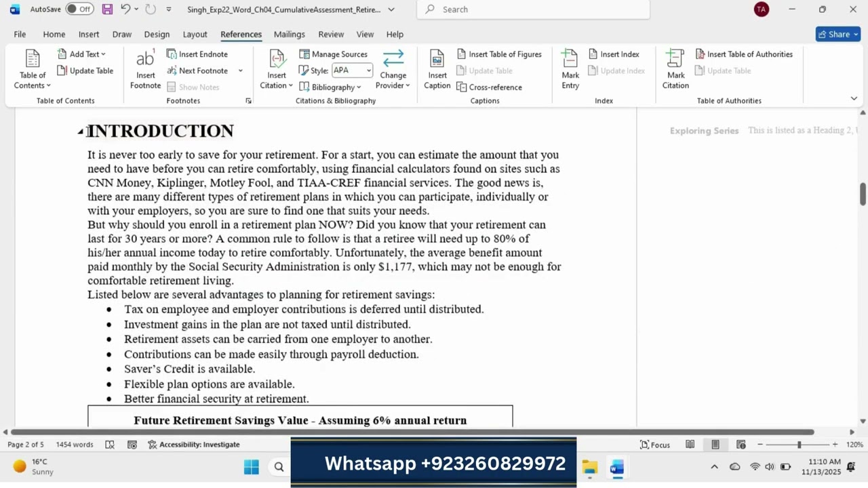Open the Next Footnote dropdown arrow
Image resolution: width=868 pixels, height=488 pixels.
(x=240, y=70)
